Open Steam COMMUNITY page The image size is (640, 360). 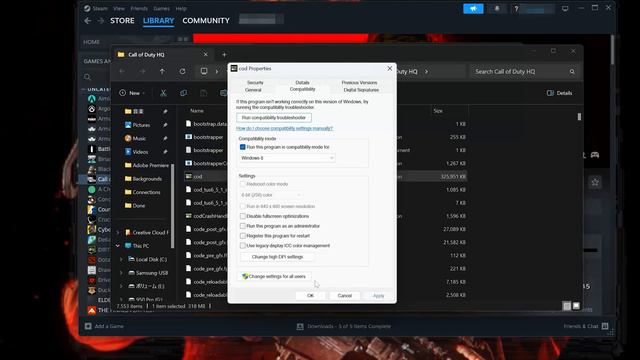[206, 20]
